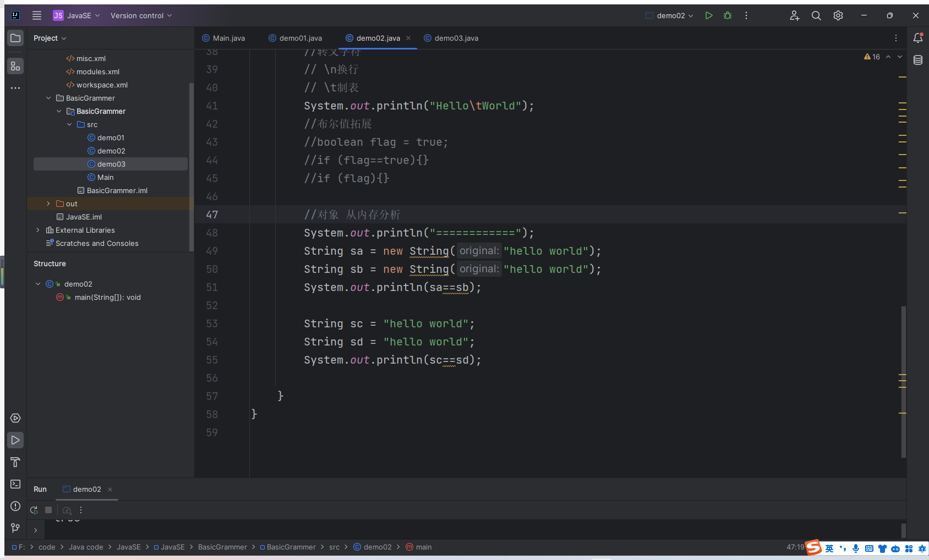
Task: Switch to the demo01.java tab
Action: click(296, 38)
